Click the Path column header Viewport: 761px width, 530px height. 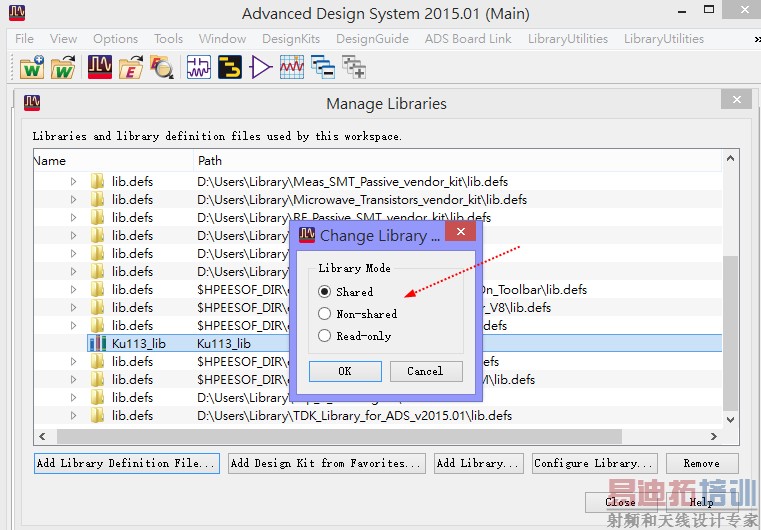[x=458, y=161]
